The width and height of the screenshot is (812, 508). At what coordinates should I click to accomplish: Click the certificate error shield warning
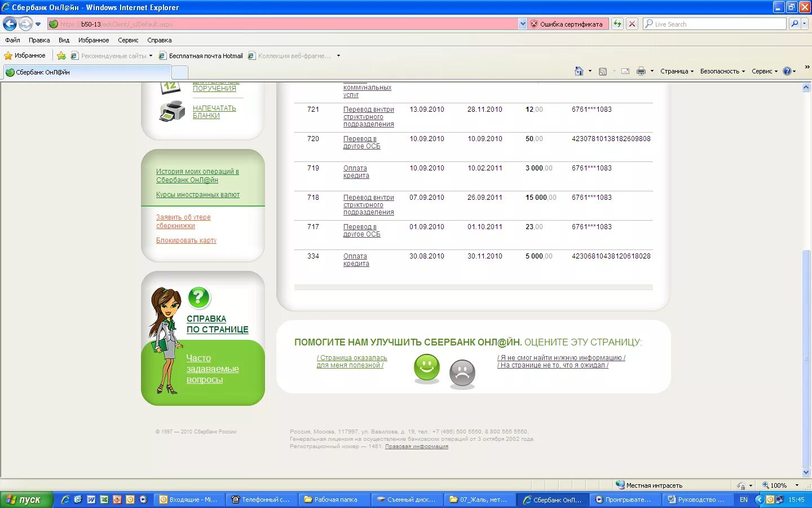click(567, 24)
